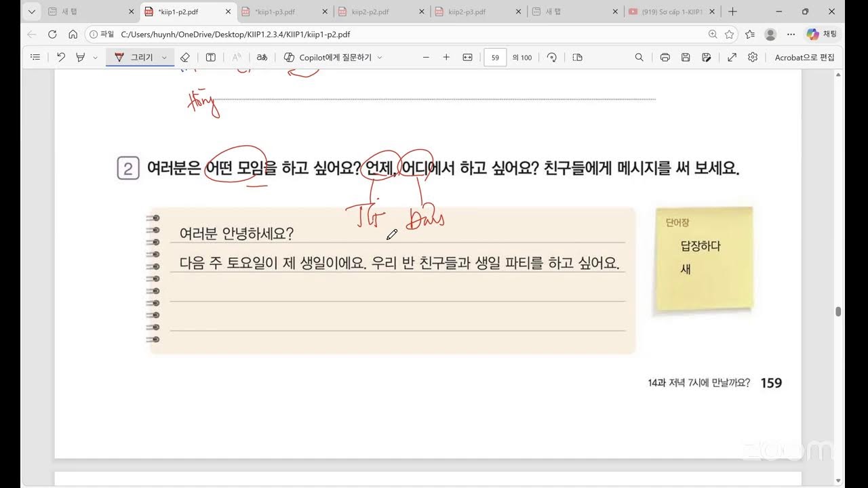Click the fit to width icon

click(467, 58)
